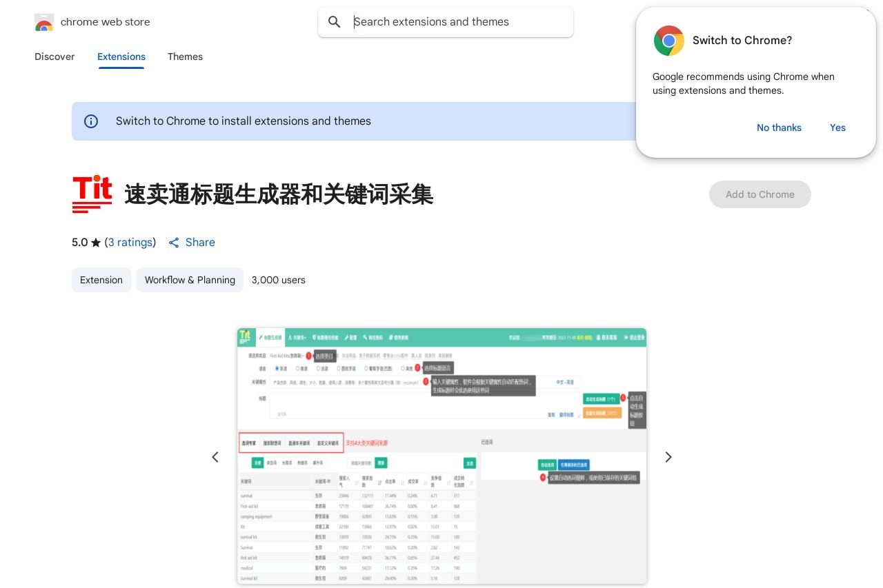Click the Share link

point(200,243)
